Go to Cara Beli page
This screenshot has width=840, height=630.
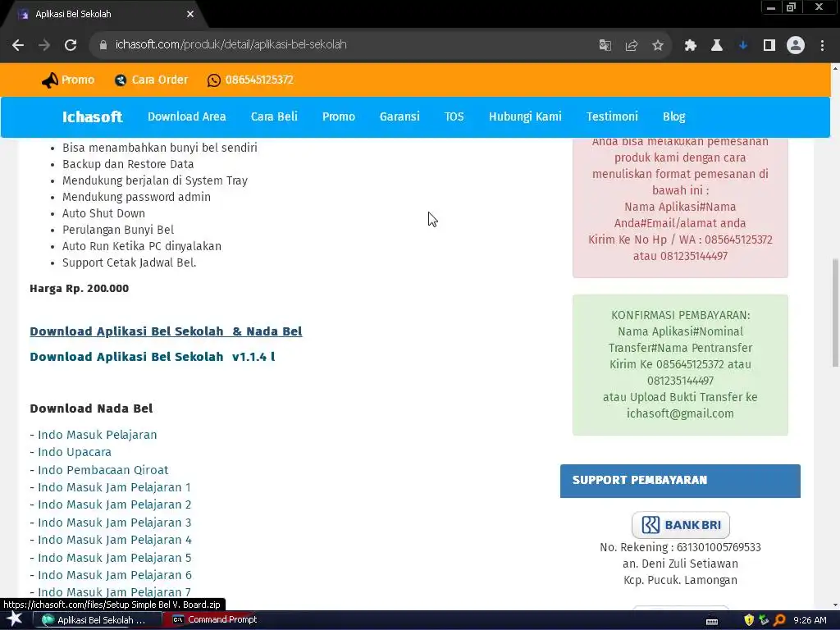[x=274, y=116]
